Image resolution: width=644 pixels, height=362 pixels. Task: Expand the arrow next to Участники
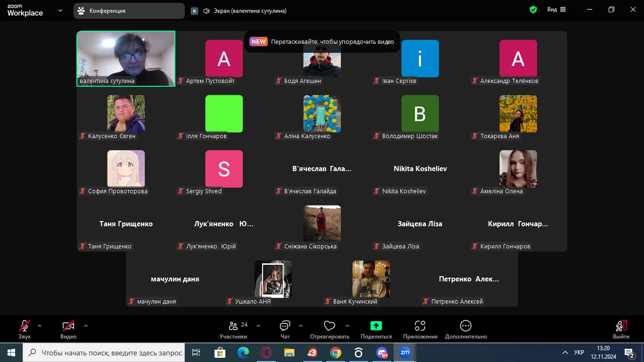point(258,325)
